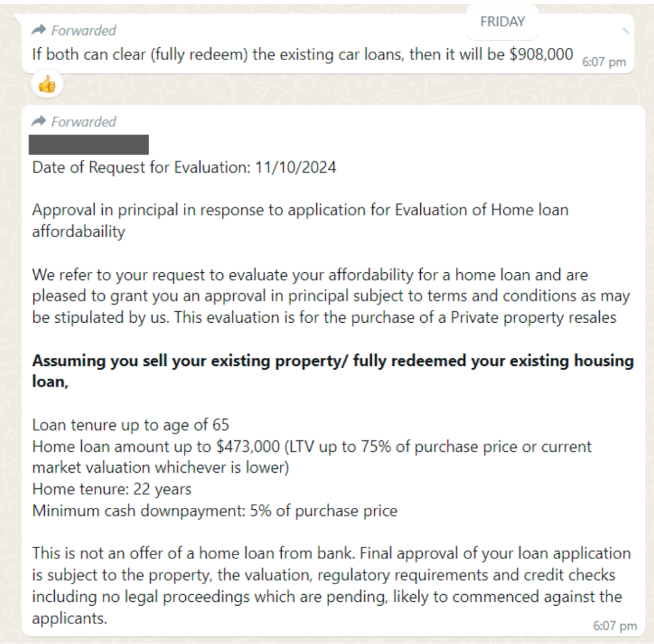Click the "Forwarded" label on first message
Viewport: 654px width, 644px height.
click(x=83, y=30)
